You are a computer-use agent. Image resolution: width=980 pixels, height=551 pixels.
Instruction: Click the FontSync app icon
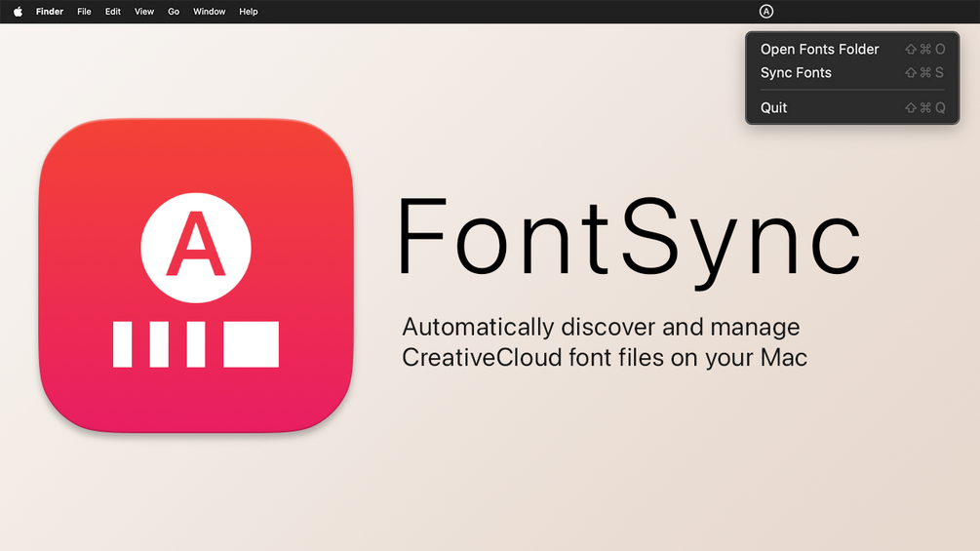pos(196,275)
